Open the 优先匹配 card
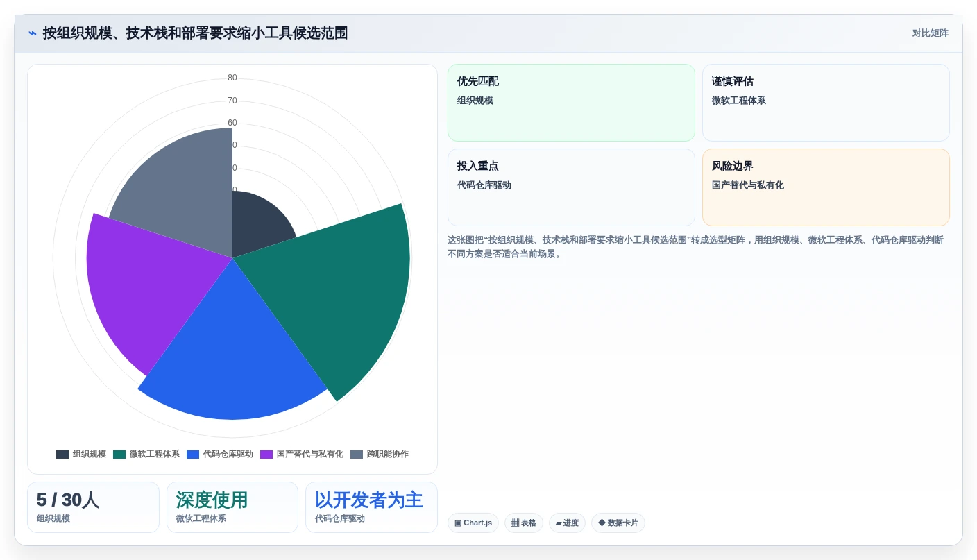 [x=571, y=103]
